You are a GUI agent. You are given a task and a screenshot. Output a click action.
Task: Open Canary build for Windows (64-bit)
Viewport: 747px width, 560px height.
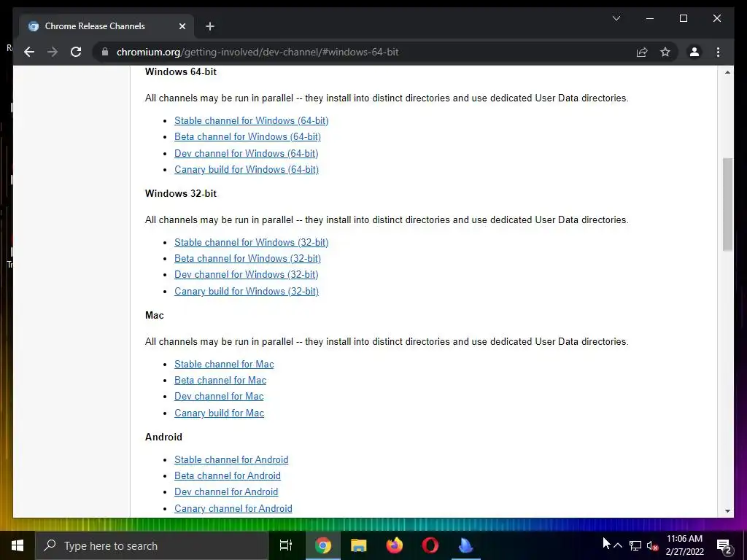click(x=247, y=169)
